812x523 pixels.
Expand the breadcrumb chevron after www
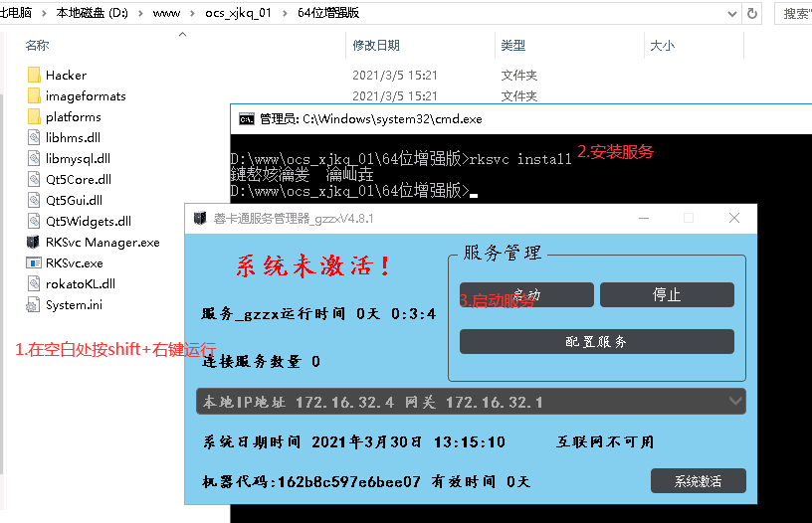(193, 14)
